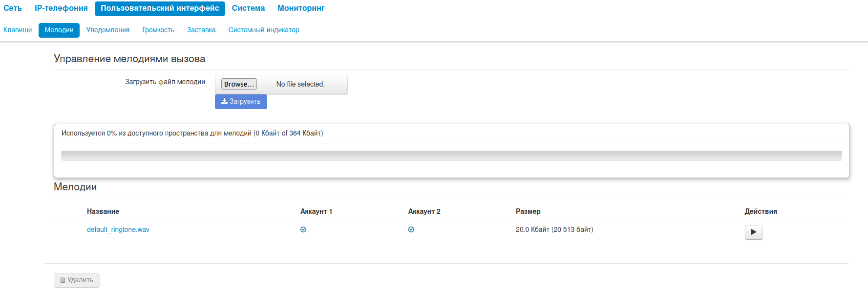Select default ringtone for Account 2

[x=411, y=229]
